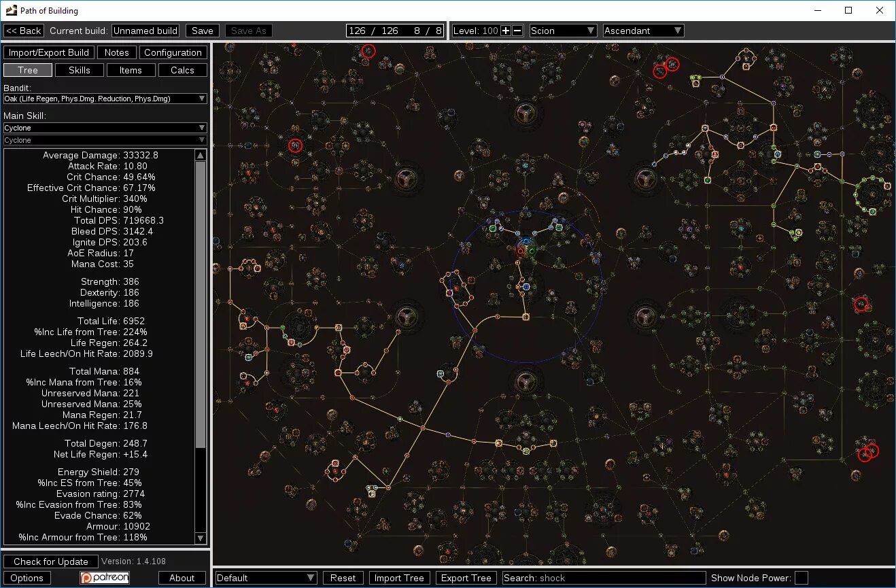
Task: Click the Strength: 386 stat
Action: click(x=110, y=281)
